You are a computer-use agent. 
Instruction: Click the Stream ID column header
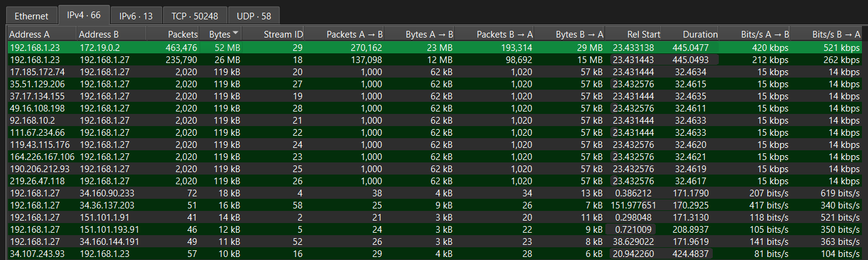tap(283, 35)
